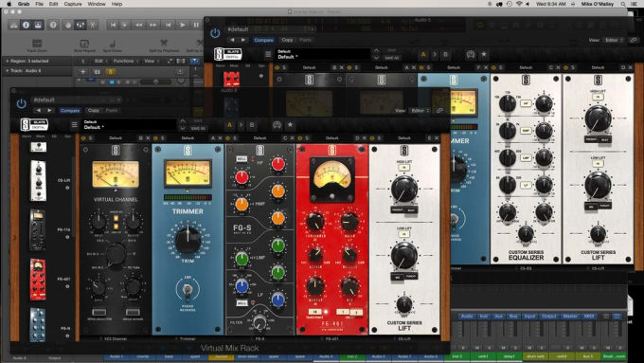The height and width of the screenshot is (363, 644).
Task: Click the Trimmer TRIM knob
Action: [188, 240]
